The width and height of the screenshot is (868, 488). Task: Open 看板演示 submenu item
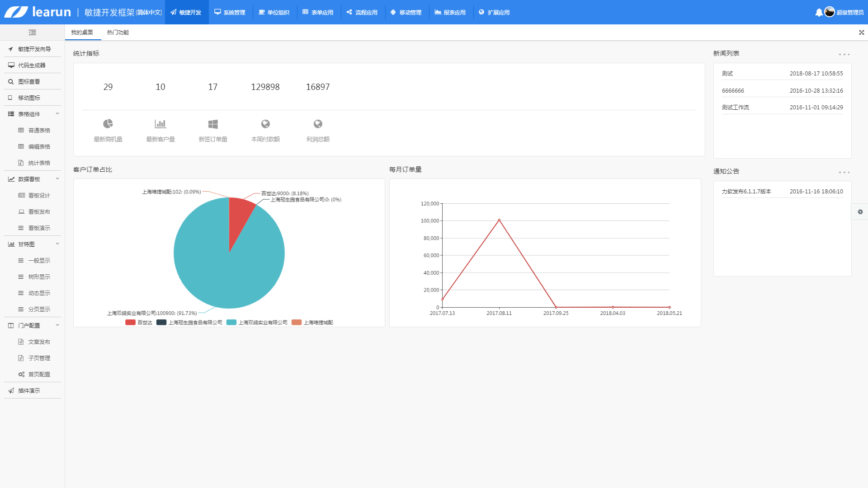(34, 228)
